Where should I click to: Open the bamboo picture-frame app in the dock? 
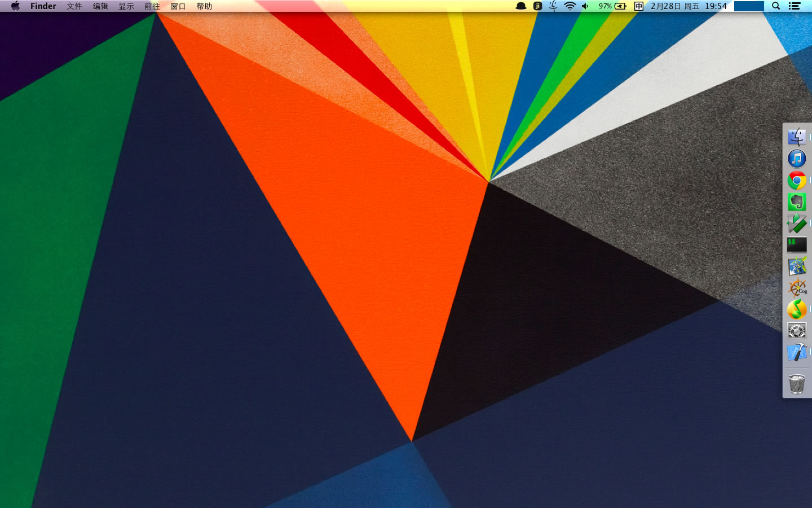797,266
